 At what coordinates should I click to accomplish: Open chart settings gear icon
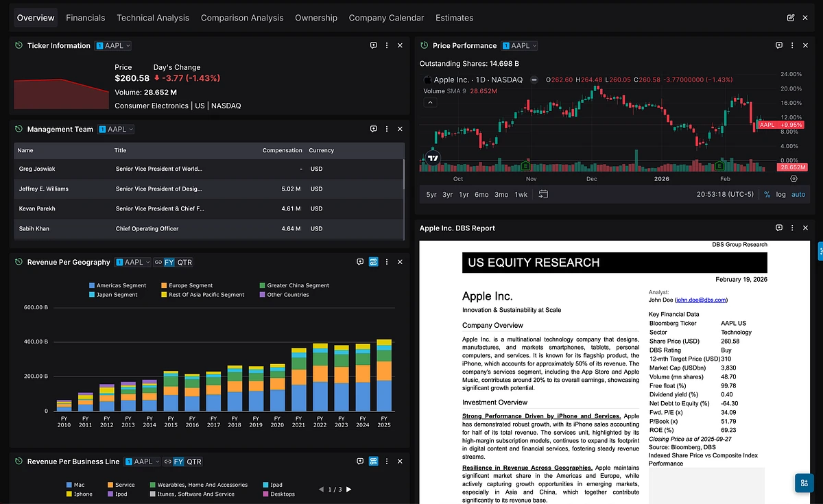tap(794, 178)
